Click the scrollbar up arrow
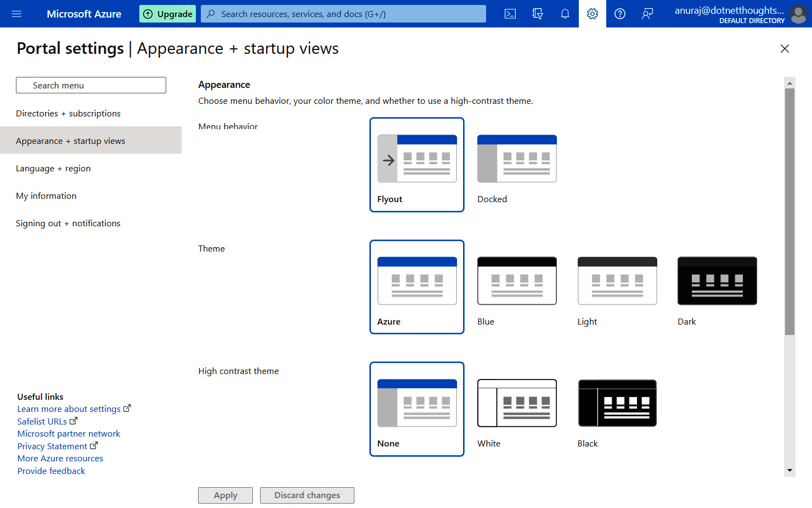 tap(790, 83)
